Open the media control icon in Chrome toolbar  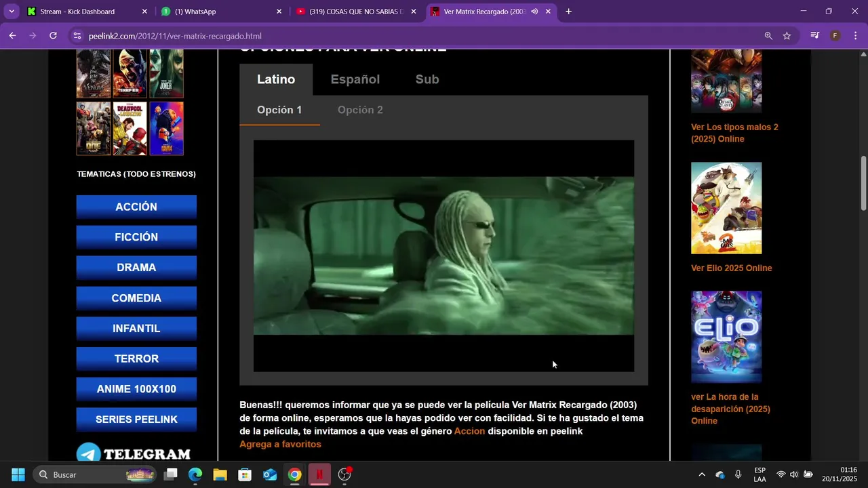click(x=815, y=36)
